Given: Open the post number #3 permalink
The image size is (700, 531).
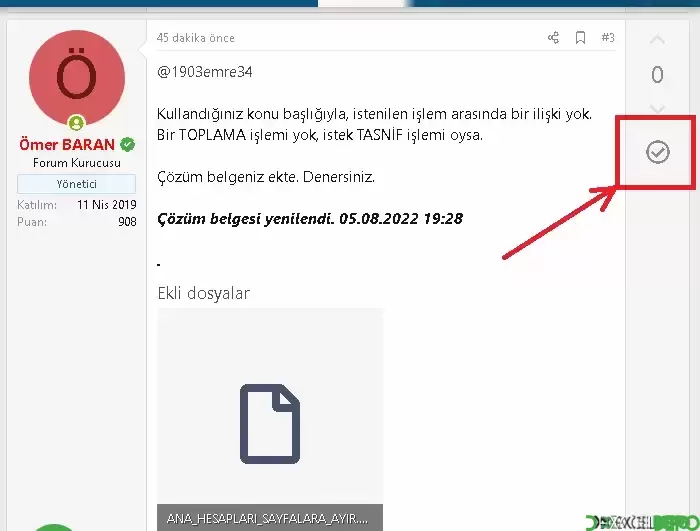Looking at the screenshot, I should click(x=608, y=38).
